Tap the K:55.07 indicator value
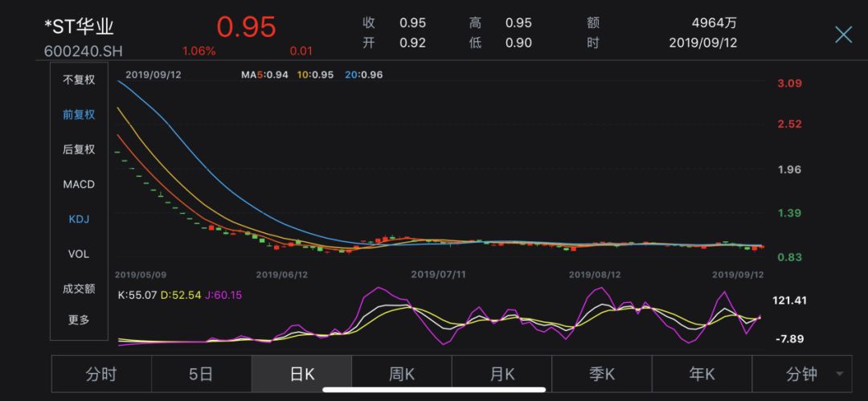The height and width of the screenshot is (401, 868). click(x=138, y=295)
